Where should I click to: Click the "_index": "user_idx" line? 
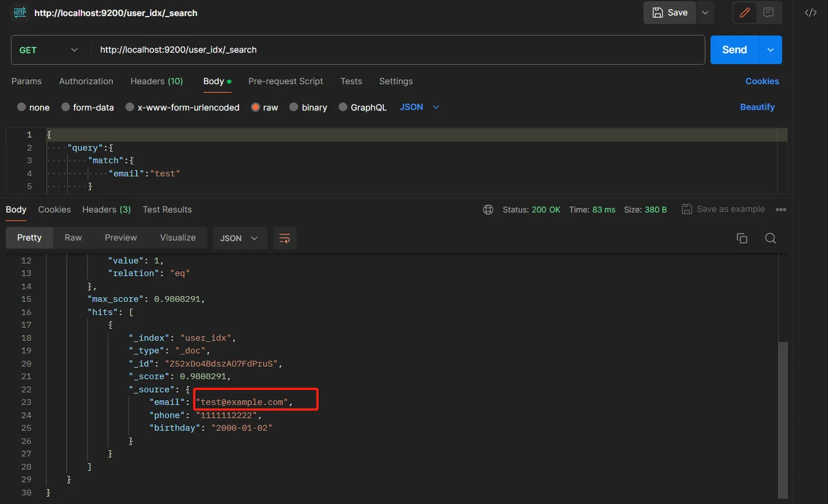tap(182, 338)
